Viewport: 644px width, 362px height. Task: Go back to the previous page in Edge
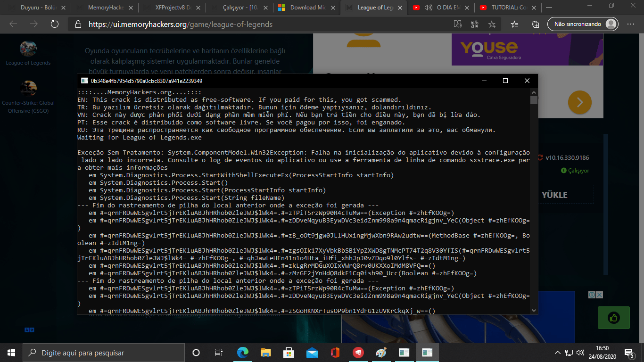click(x=13, y=24)
